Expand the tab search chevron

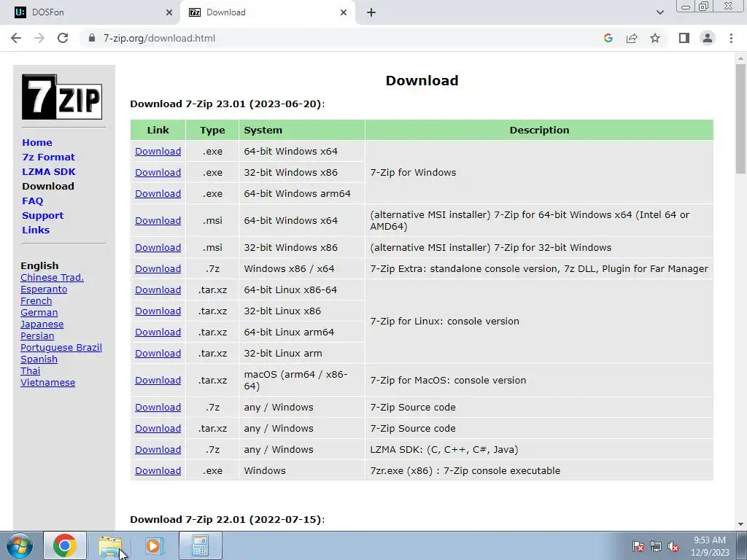tap(659, 13)
